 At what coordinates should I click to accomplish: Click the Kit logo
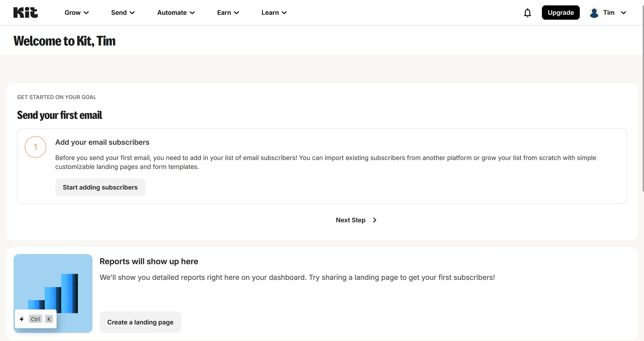coord(26,12)
